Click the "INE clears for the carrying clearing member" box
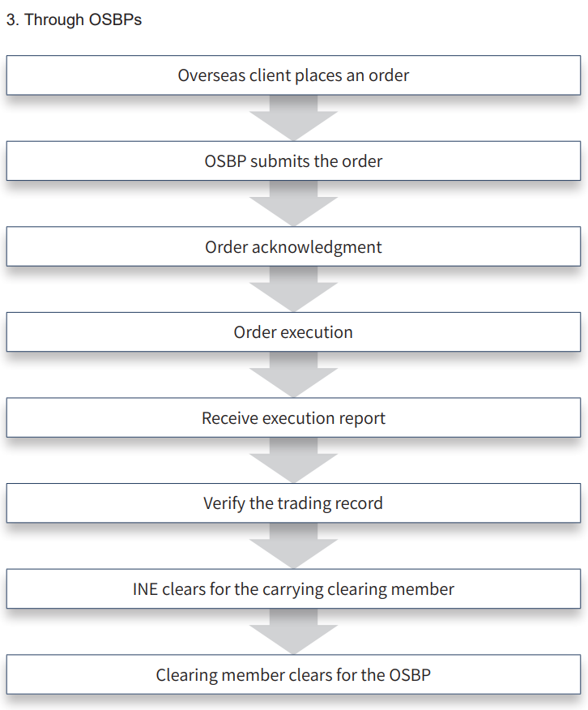The width and height of the screenshot is (588, 710). (293, 589)
